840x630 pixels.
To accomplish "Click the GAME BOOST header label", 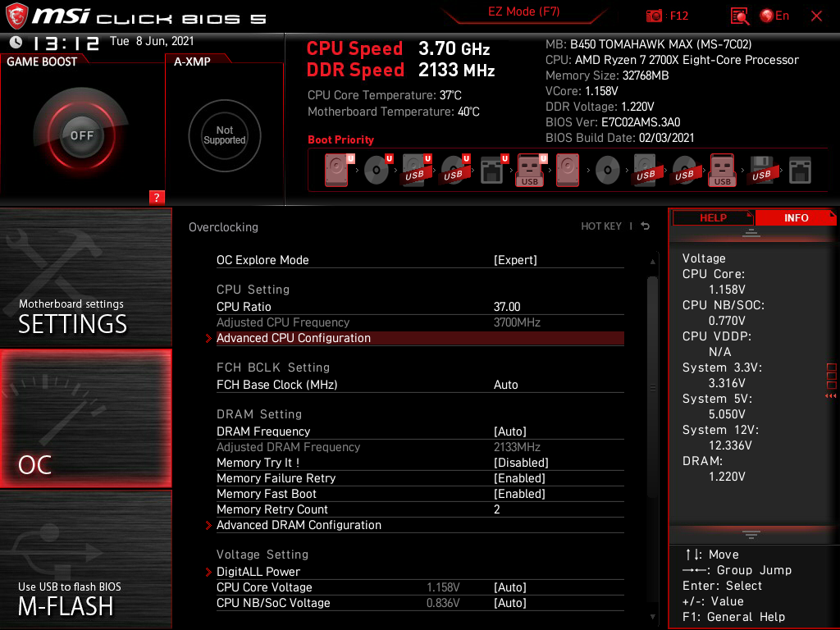I will point(42,62).
